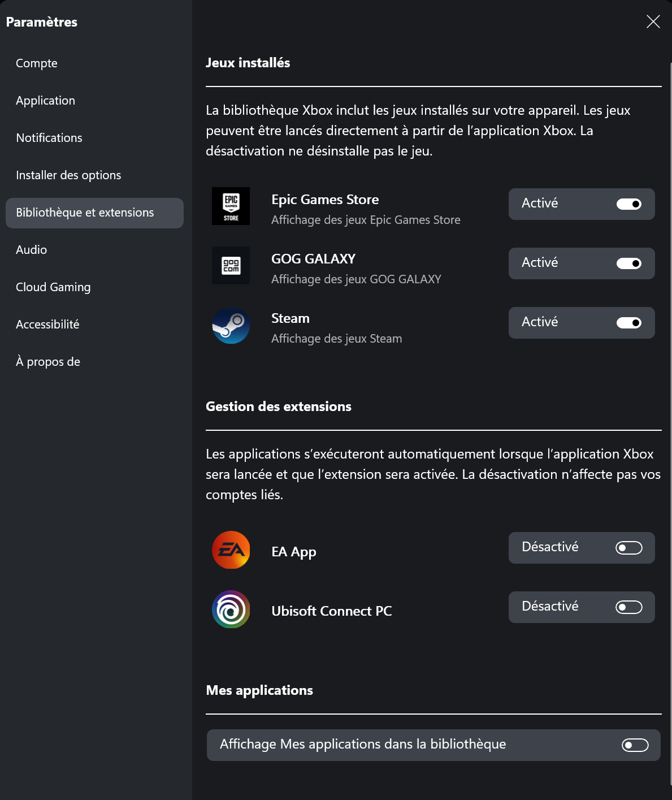Select Installer des options
672x800 pixels.
click(x=68, y=175)
